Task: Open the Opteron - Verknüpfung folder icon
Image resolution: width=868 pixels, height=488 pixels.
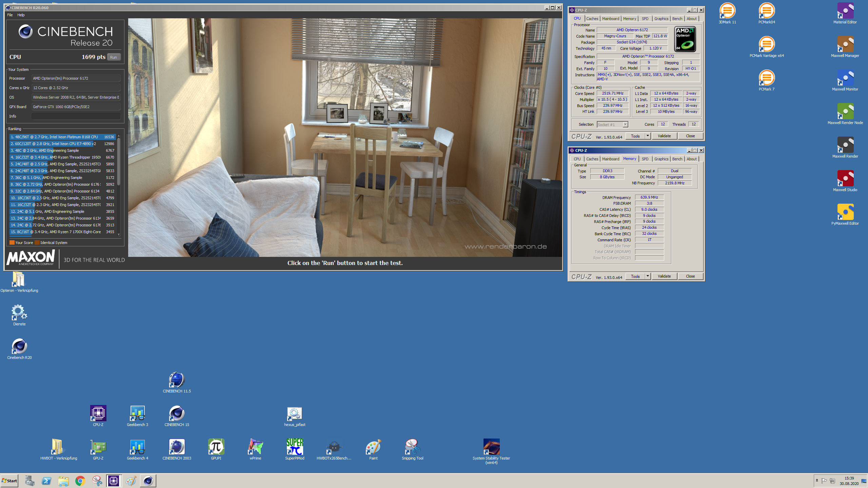Action: (19, 282)
